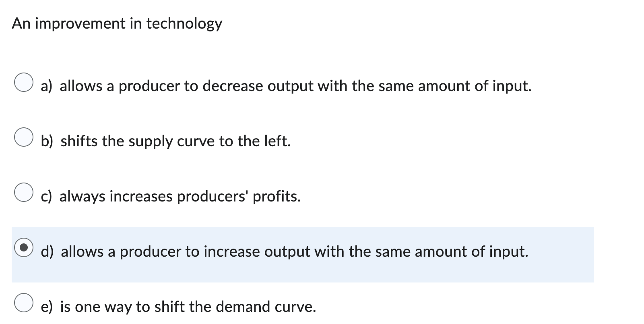Image resolution: width=644 pixels, height=324 pixels.
Task: Select radio button for answer e)
Action: click(x=24, y=303)
